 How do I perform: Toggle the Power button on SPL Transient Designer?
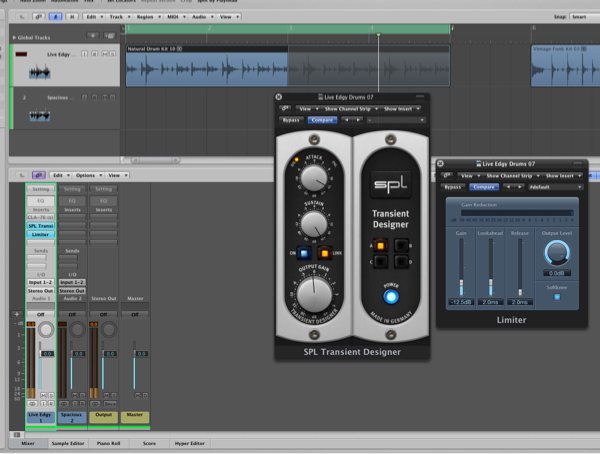[x=391, y=297]
